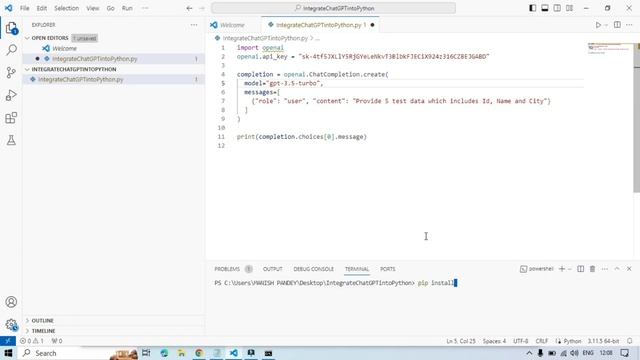Change encoding via UTF-8 status item
The image size is (640, 360).
[520, 341]
